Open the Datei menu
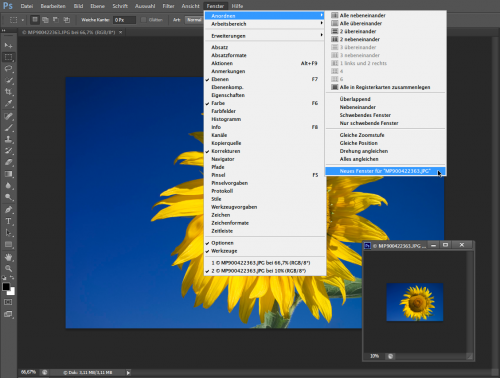The width and height of the screenshot is (500, 378). 27,6
